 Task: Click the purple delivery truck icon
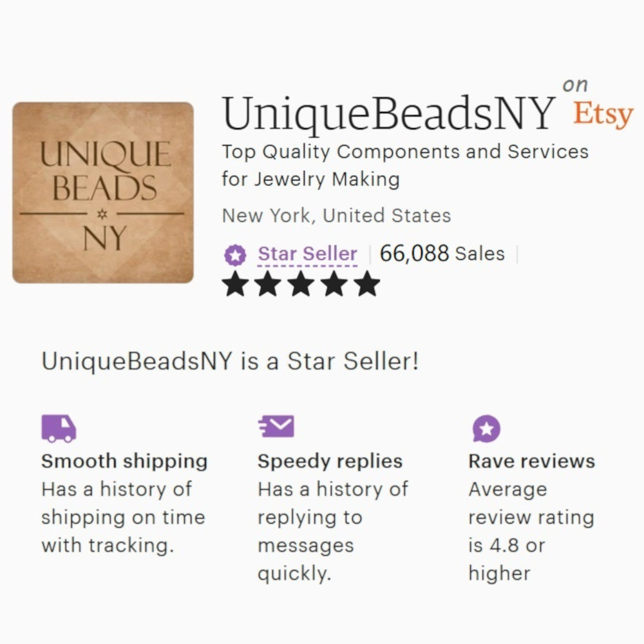[x=59, y=428]
